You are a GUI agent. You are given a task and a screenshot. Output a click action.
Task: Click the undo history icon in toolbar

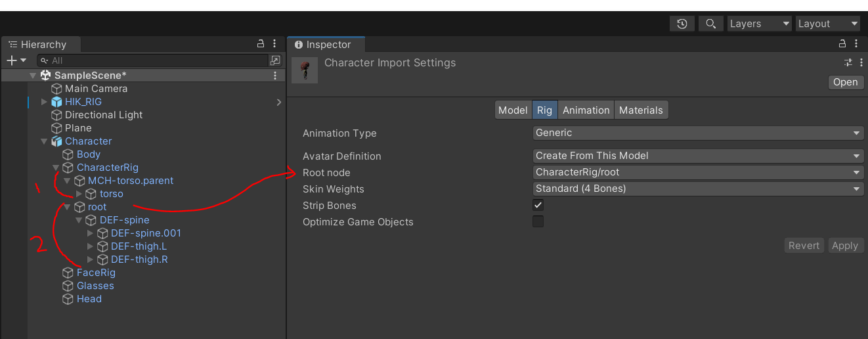tap(682, 24)
